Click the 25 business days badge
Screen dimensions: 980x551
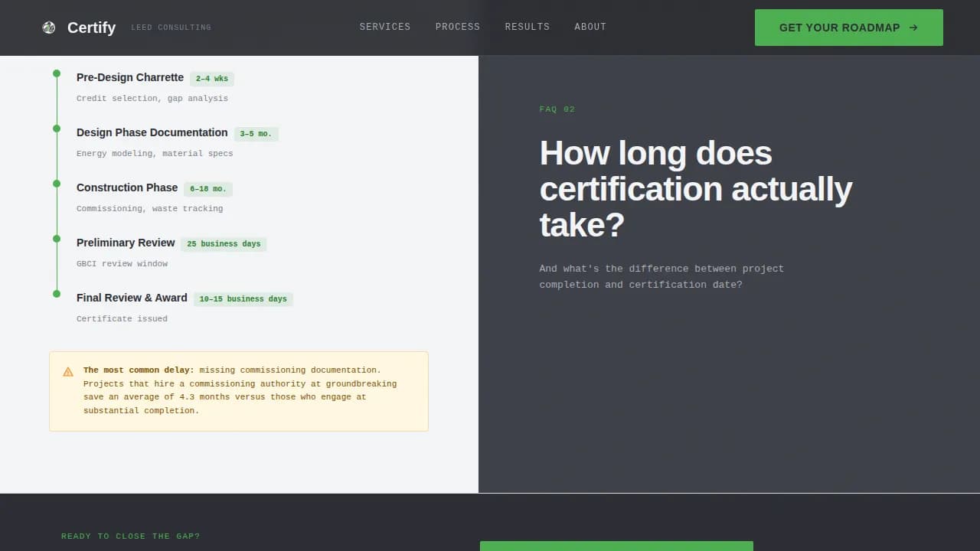pos(224,244)
